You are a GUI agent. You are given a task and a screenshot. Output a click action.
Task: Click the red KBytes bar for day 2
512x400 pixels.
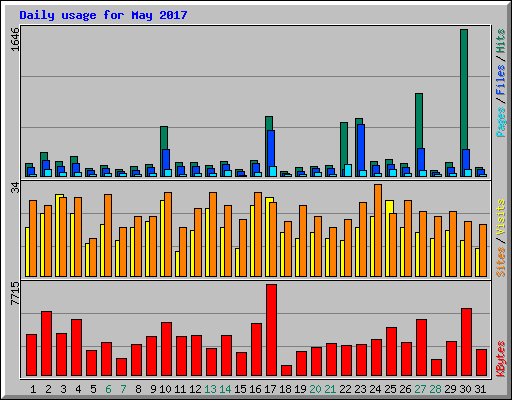tap(46, 343)
